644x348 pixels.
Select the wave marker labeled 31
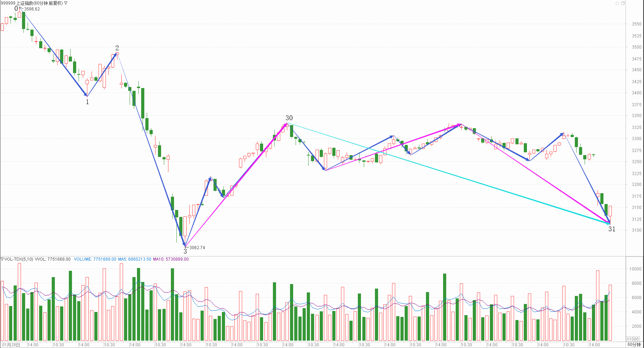pyautogui.click(x=612, y=229)
